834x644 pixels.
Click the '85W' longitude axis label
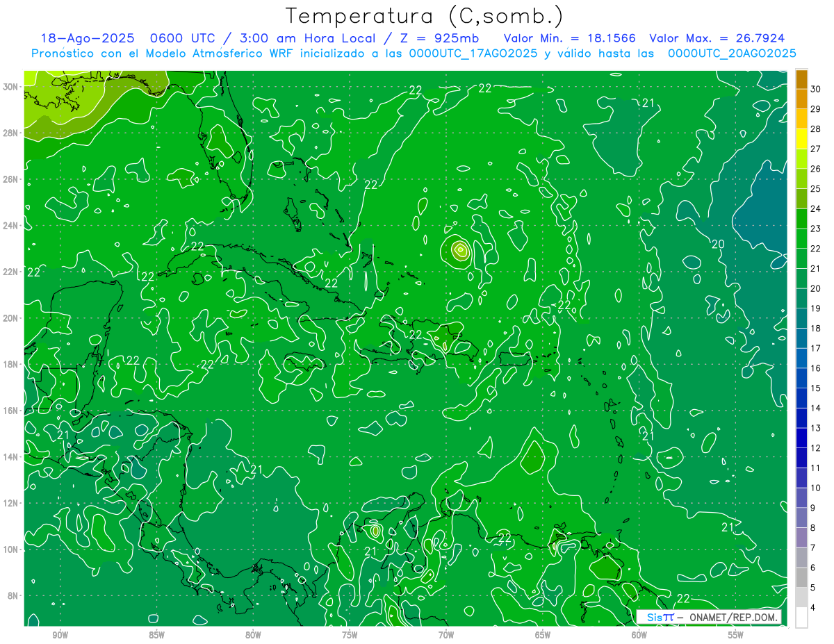point(156,634)
